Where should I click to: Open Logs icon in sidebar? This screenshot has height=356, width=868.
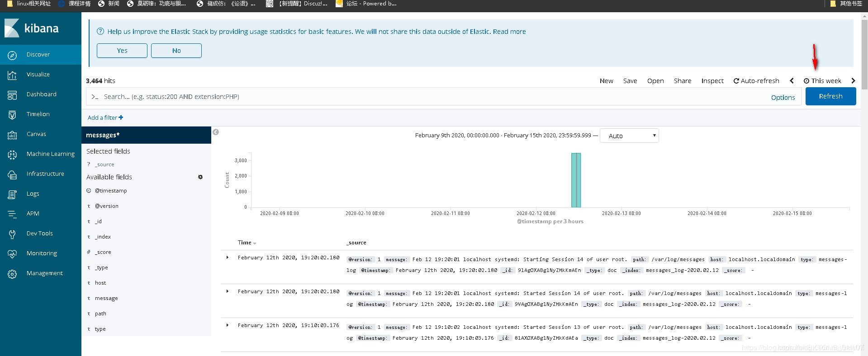point(12,194)
